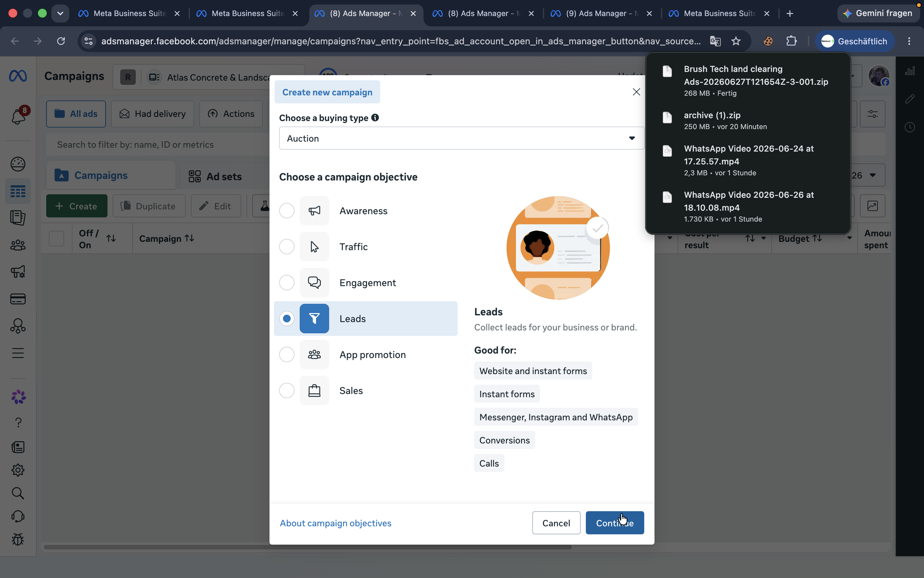Open settings gear in sidebar
The width and height of the screenshot is (924, 578).
tap(18, 470)
